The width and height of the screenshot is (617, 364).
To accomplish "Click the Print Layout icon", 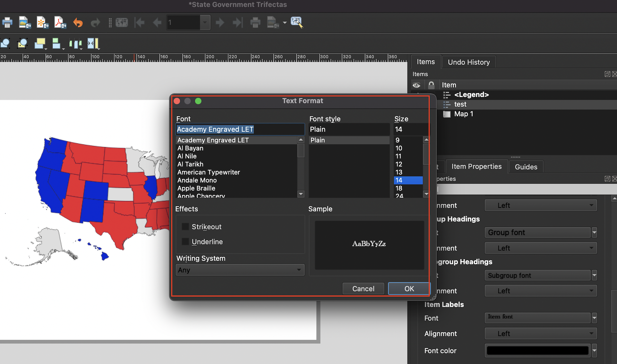I will coord(7,22).
